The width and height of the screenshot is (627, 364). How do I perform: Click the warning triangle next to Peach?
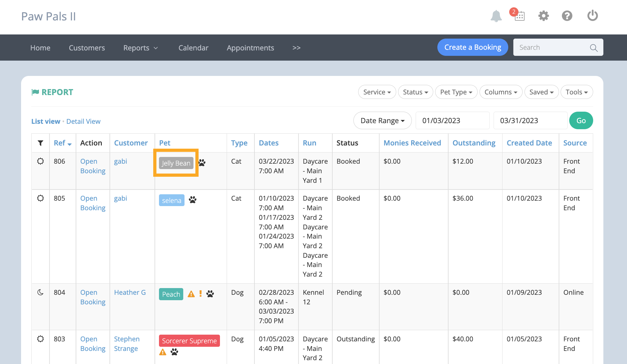[x=191, y=294]
